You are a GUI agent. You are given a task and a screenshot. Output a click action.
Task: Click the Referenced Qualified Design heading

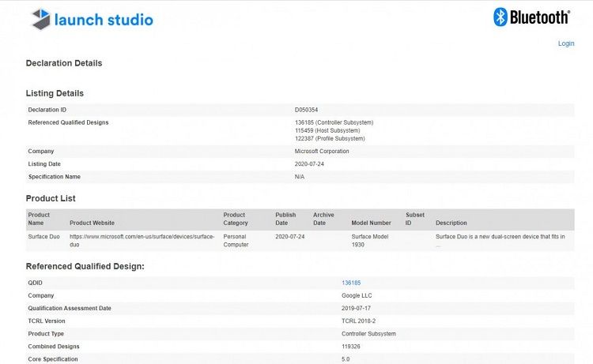85,266
